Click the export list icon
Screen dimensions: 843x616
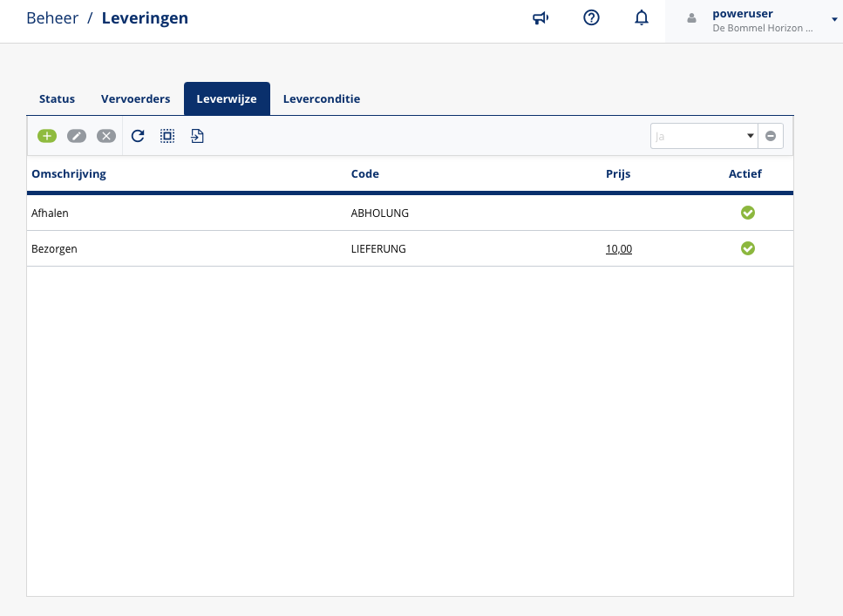[x=197, y=136]
